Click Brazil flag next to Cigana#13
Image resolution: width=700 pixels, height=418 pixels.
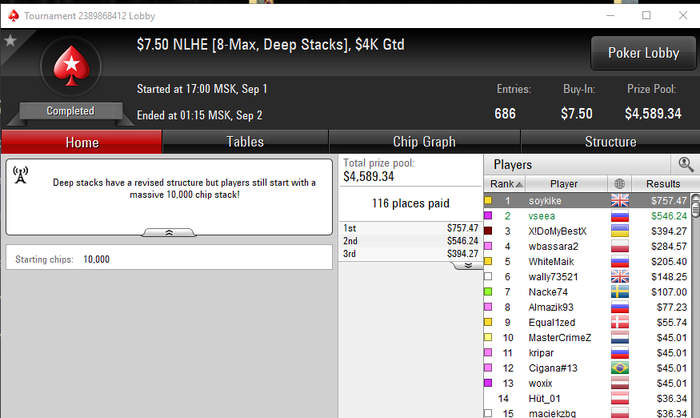coord(620,368)
